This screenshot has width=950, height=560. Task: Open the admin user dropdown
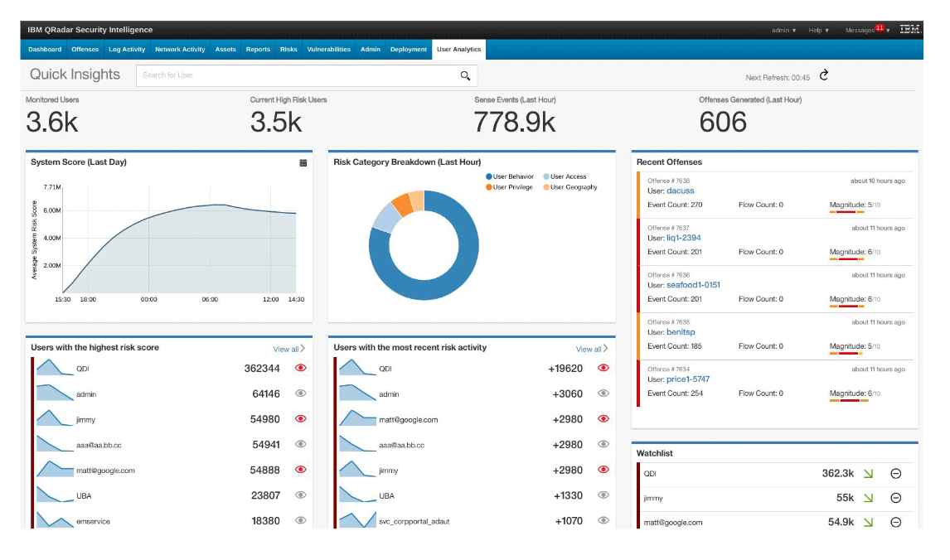(783, 31)
